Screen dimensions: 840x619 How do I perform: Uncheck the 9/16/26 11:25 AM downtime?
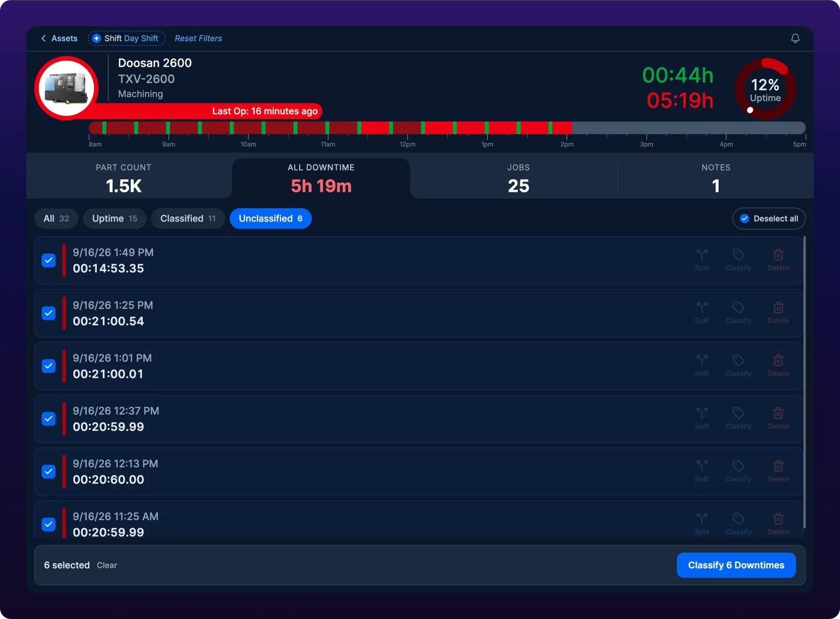click(49, 524)
